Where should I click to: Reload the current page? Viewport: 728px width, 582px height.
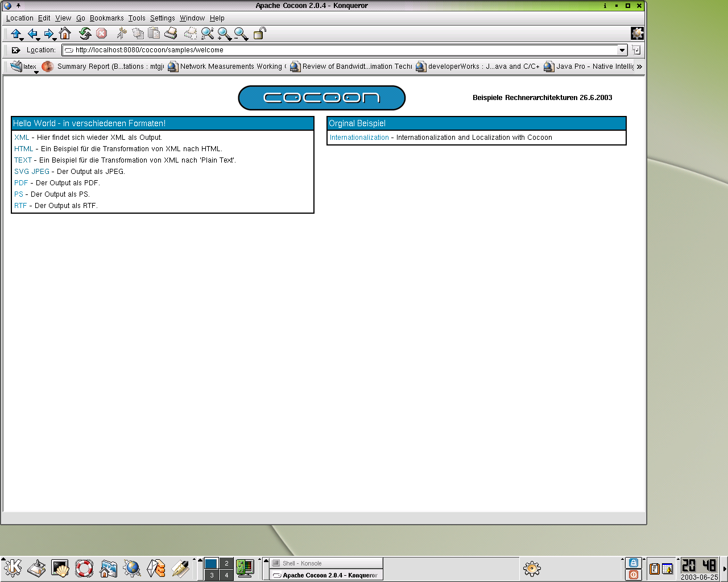[x=85, y=34]
